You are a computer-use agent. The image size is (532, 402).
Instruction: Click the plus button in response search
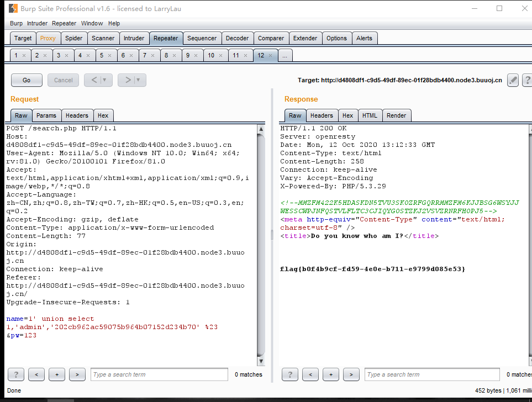click(x=331, y=374)
